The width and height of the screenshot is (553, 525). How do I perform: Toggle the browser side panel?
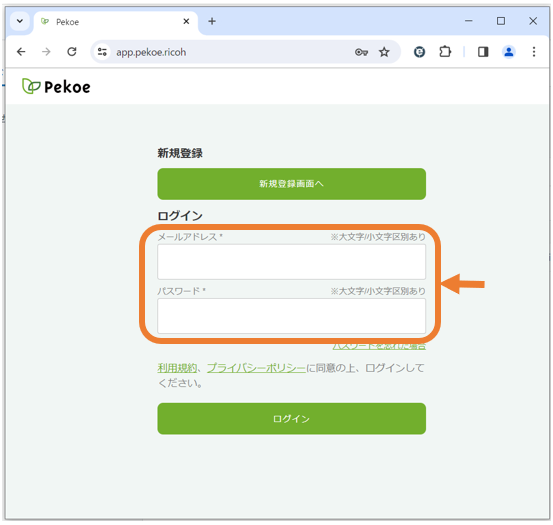(x=483, y=52)
